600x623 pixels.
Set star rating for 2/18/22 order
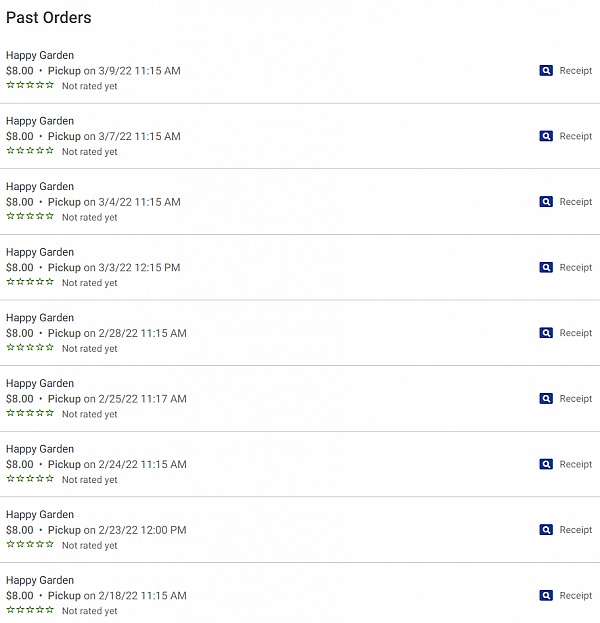pyautogui.click(x=30, y=610)
